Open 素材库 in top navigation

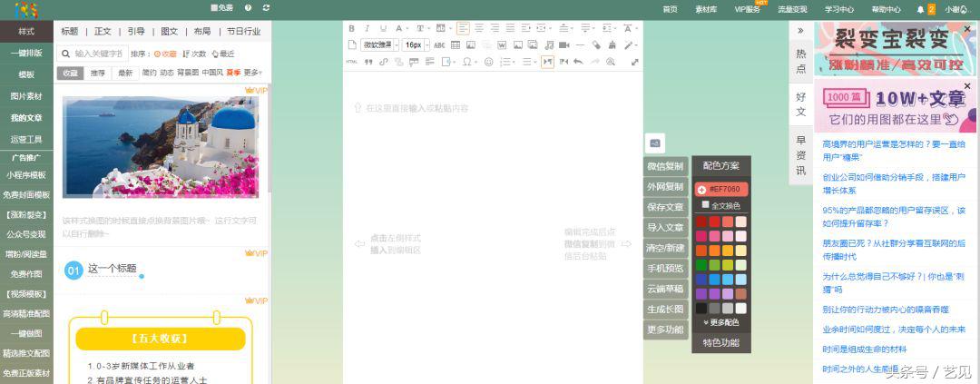pos(705,9)
